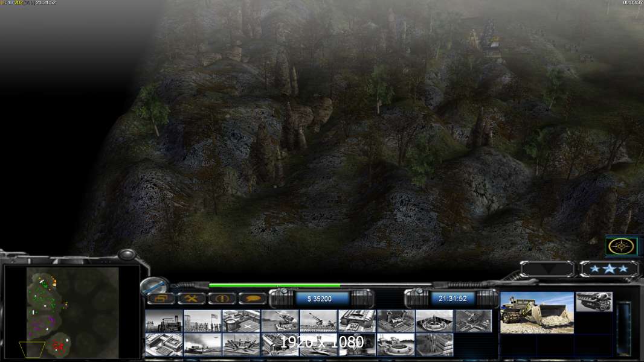Click the 21:31:52 text at top left
The width and height of the screenshot is (644, 362).
[45, 2]
